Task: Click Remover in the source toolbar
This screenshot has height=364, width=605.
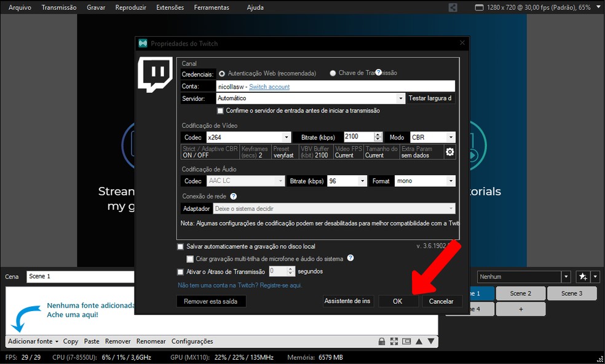Action: 117,341
